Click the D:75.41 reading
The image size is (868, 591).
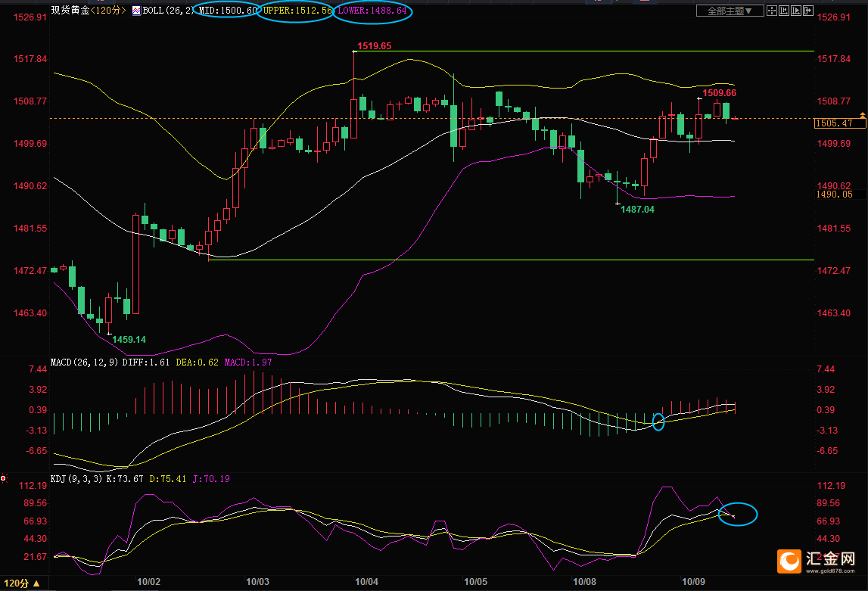pos(168,479)
